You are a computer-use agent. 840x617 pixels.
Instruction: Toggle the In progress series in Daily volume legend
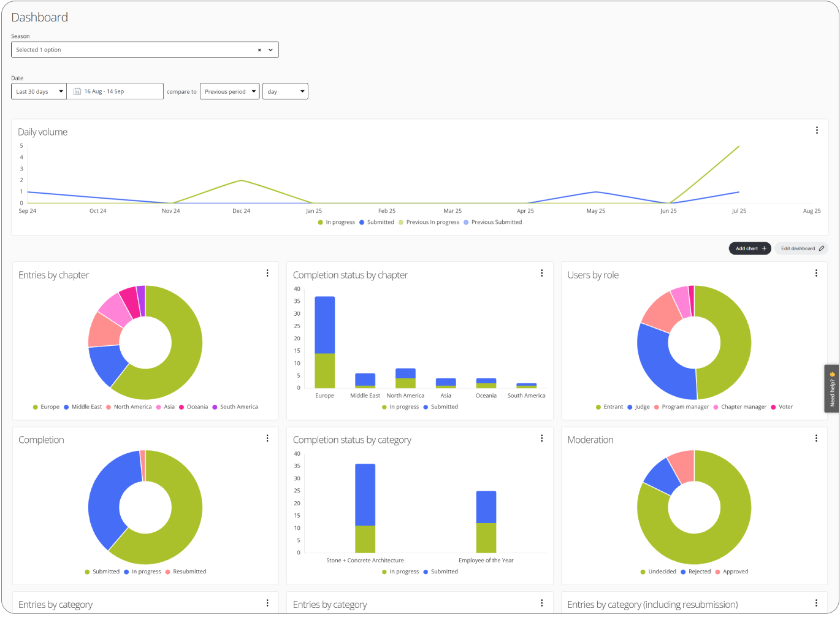click(336, 223)
